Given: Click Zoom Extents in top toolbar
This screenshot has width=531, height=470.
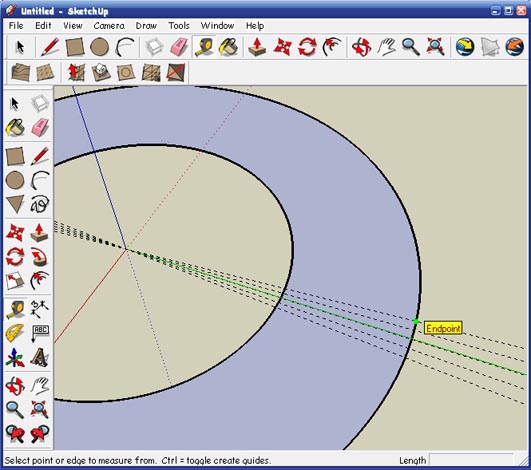Looking at the screenshot, I should pyautogui.click(x=436, y=47).
